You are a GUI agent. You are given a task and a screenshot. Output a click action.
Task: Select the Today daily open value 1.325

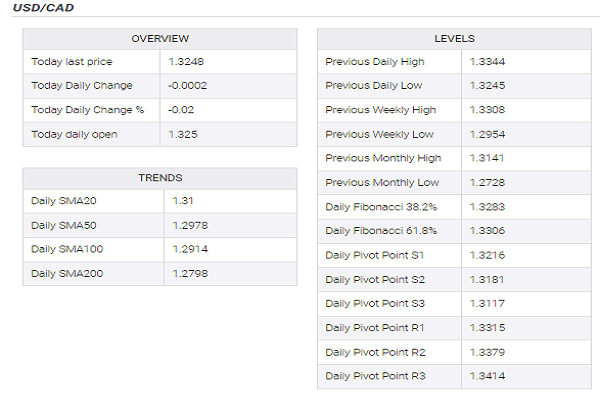click(183, 134)
